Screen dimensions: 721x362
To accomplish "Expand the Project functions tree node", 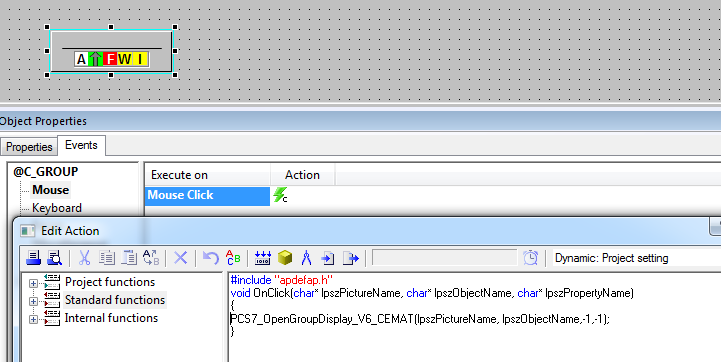I will tap(33, 283).
